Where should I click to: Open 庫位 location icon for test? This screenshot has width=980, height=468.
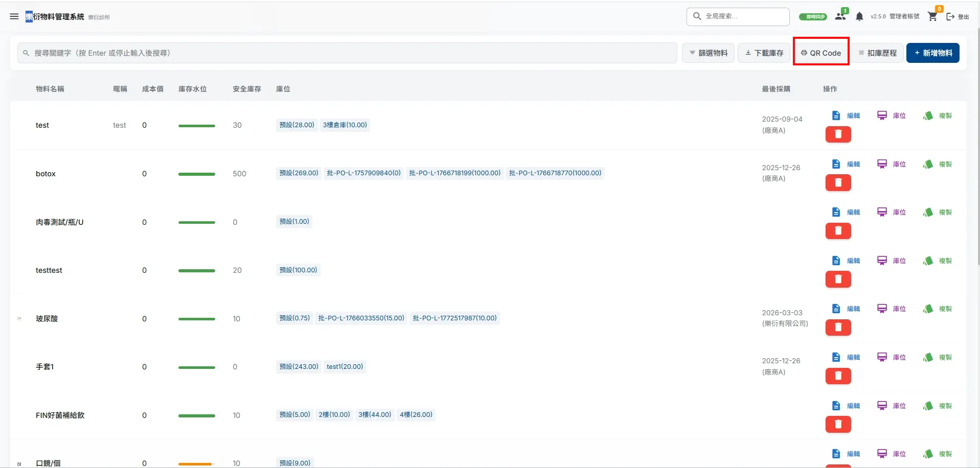pos(882,115)
